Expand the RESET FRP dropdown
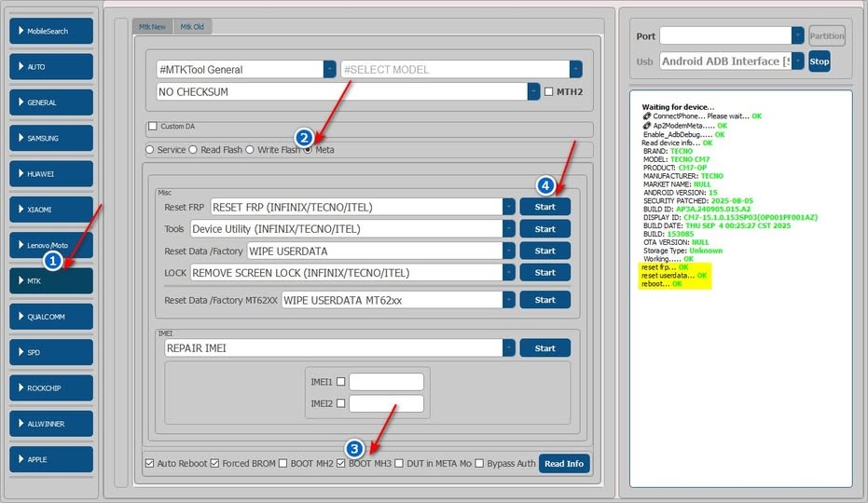Screen dimensions: 868x503 click(x=508, y=207)
